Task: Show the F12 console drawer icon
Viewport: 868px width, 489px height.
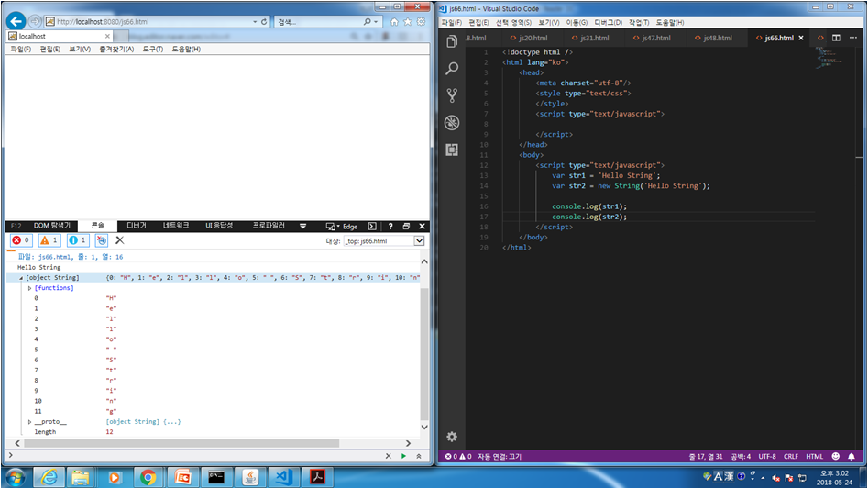Action: click(x=372, y=226)
